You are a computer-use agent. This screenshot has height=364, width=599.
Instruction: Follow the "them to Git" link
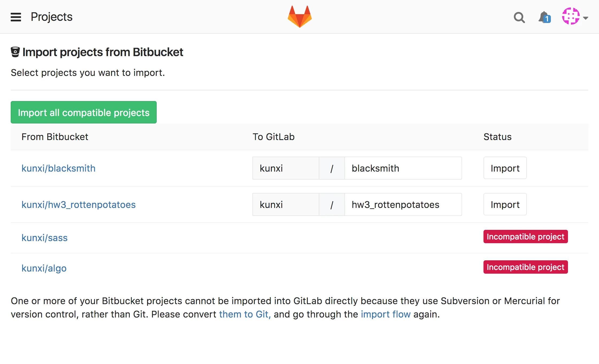pos(245,314)
